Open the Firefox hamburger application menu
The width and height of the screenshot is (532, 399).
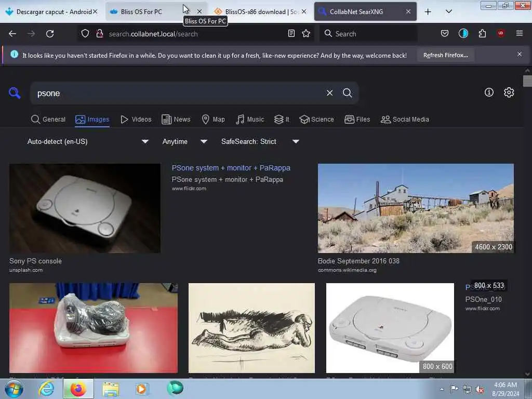click(520, 33)
